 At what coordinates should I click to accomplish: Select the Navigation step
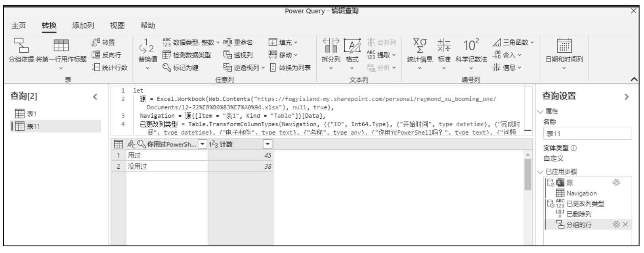(x=581, y=193)
